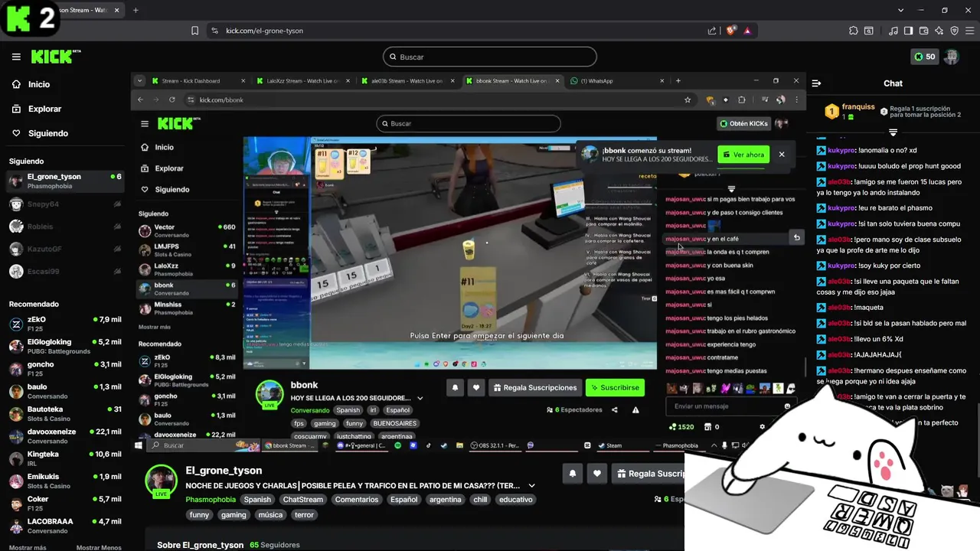Image resolution: width=980 pixels, height=551 pixels.
Task: Open the Brave Shields lion icon
Action: click(731, 31)
